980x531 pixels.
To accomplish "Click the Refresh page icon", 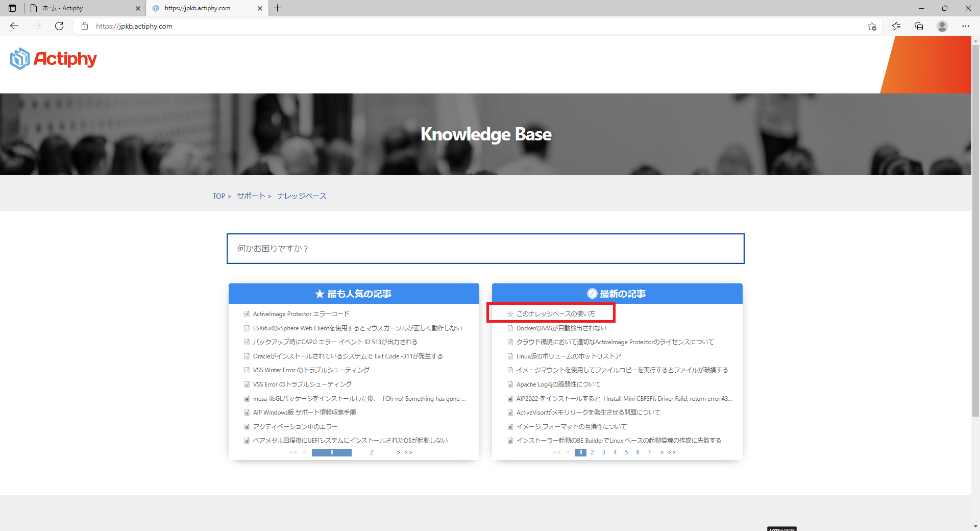I will click(x=59, y=26).
